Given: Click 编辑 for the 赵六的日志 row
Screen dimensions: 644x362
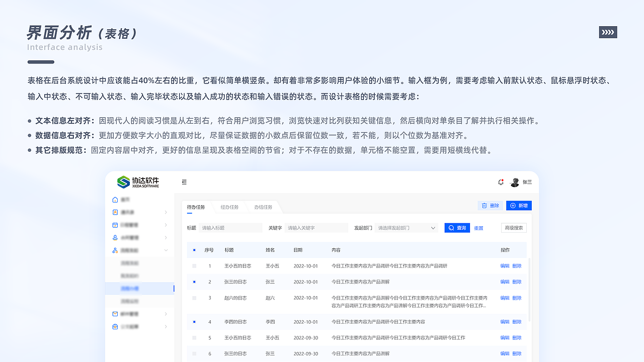Looking at the screenshot, I should (505, 298).
